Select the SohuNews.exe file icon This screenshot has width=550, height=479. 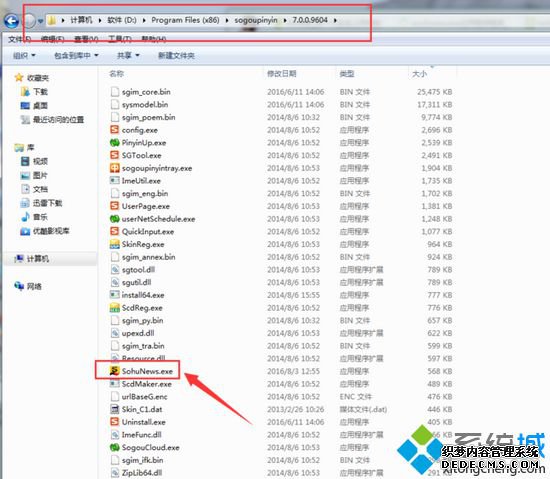(x=114, y=371)
